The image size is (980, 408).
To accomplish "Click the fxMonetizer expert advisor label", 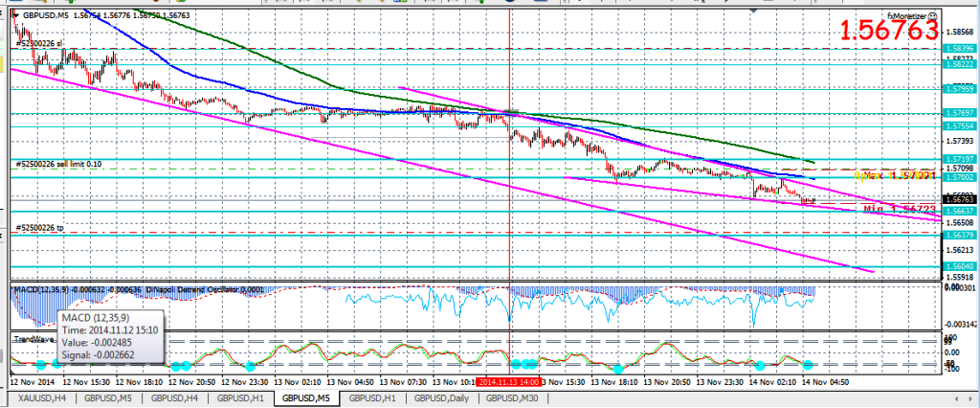I will coord(908,15).
